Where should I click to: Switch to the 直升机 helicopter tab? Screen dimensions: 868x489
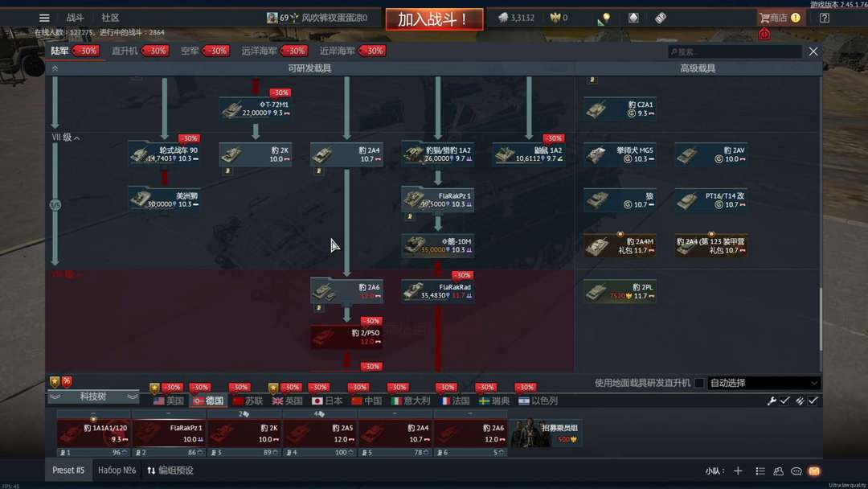tap(125, 51)
